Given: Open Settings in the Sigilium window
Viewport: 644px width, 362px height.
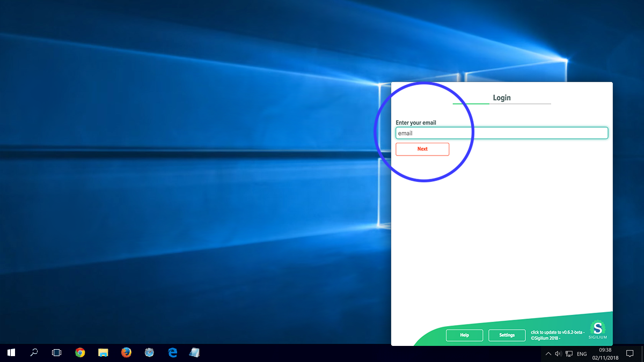Looking at the screenshot, I should [507, 335].
